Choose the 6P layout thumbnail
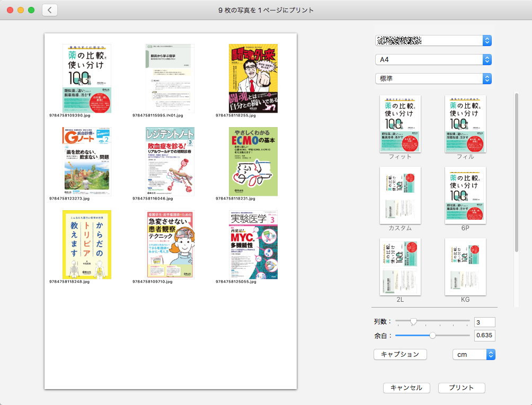This screenshot has width=532, height=405. [x=465, y=195]
